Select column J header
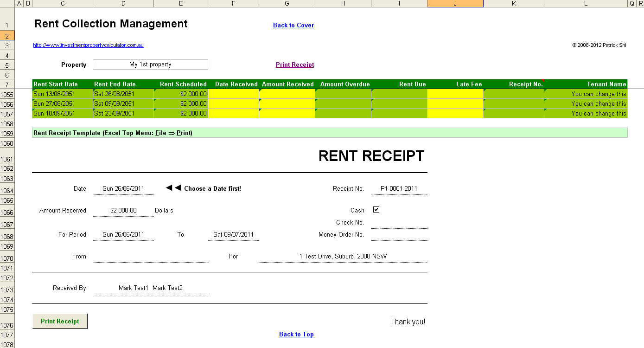The image size is (644, 348). coord(455,4)
